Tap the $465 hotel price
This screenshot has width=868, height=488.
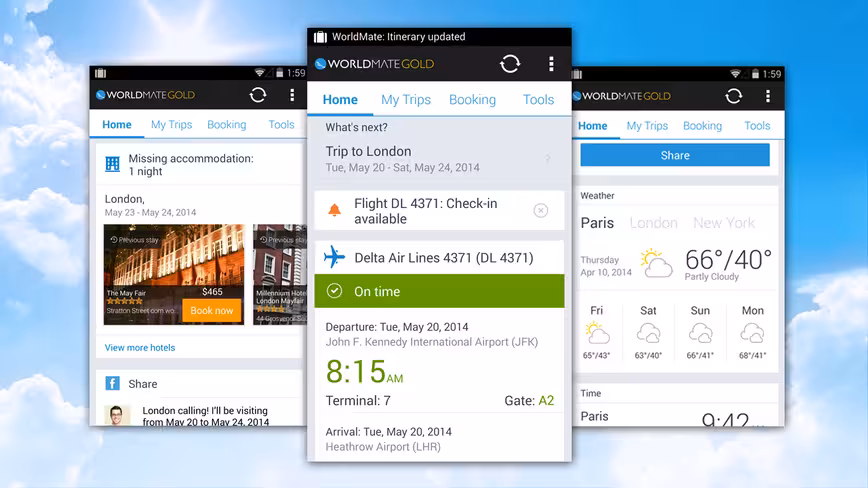click(212, 292)
